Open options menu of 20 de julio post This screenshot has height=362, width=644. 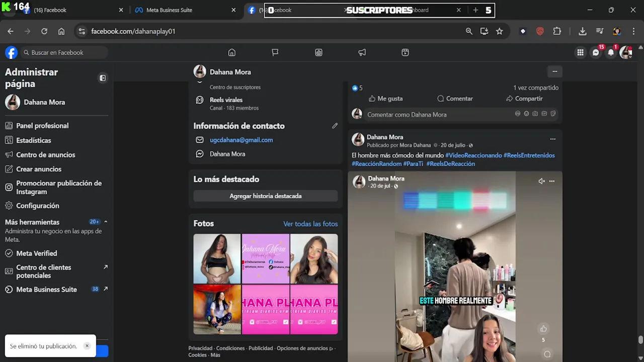pyautogui.click(x=552, y=139)
